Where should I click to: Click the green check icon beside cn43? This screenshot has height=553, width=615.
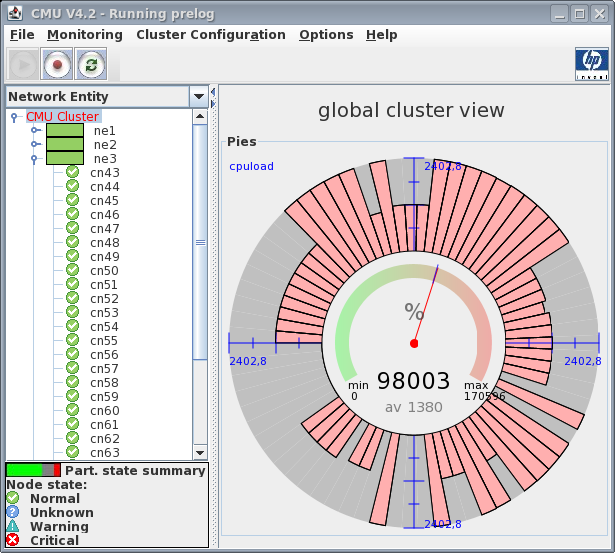pyautogui.click(x=72, y=173)
